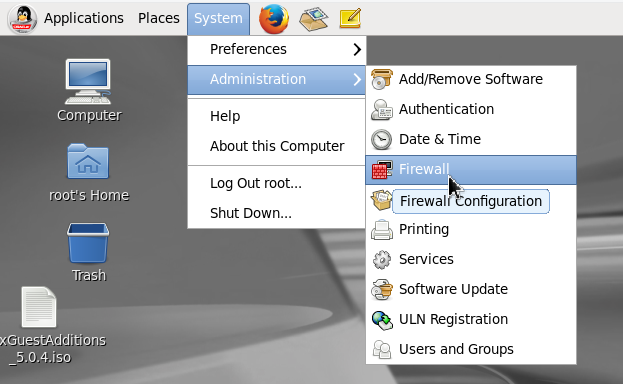Open the Applications menu
This screenshot has height=384, width=623.
(x=84, y=18)
